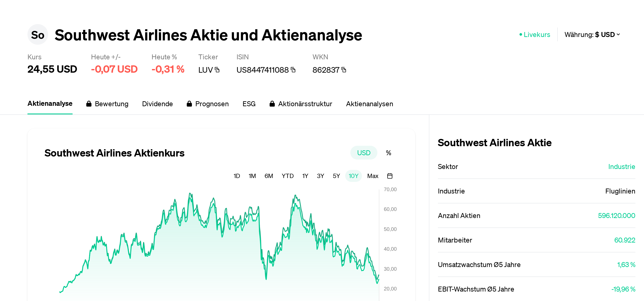Click the Southwest Airlines Aktienkurs heading
Viewport: 644px width, 301px height.
point(114,153)
